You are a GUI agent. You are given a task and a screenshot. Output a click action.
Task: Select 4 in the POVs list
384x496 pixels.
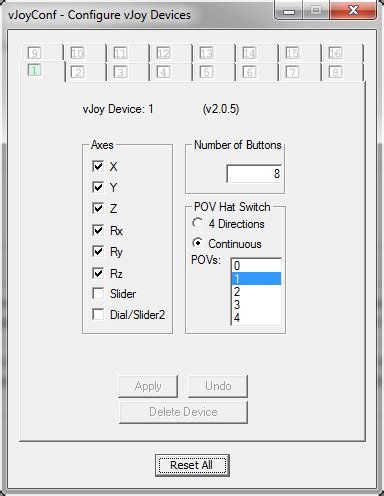(256, 317)
